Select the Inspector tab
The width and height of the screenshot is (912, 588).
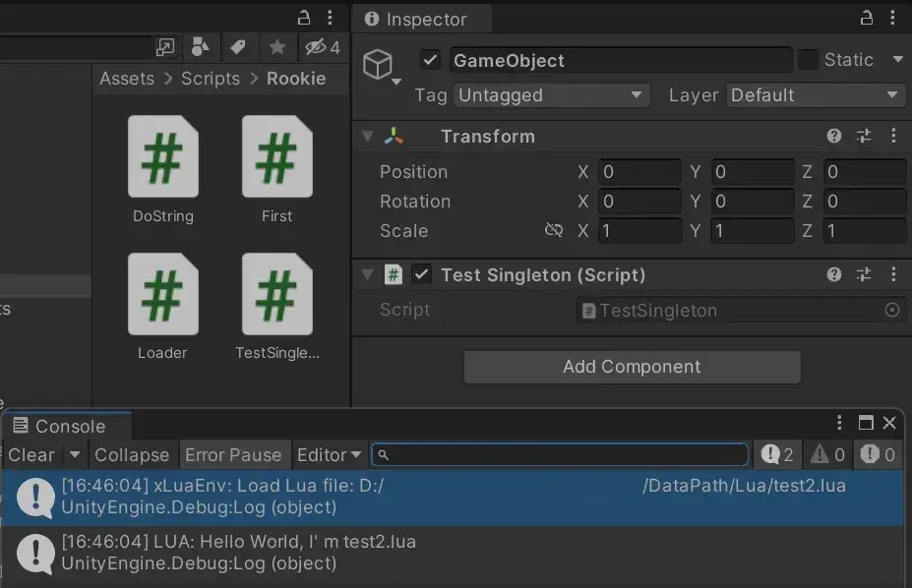coord(422,20)
